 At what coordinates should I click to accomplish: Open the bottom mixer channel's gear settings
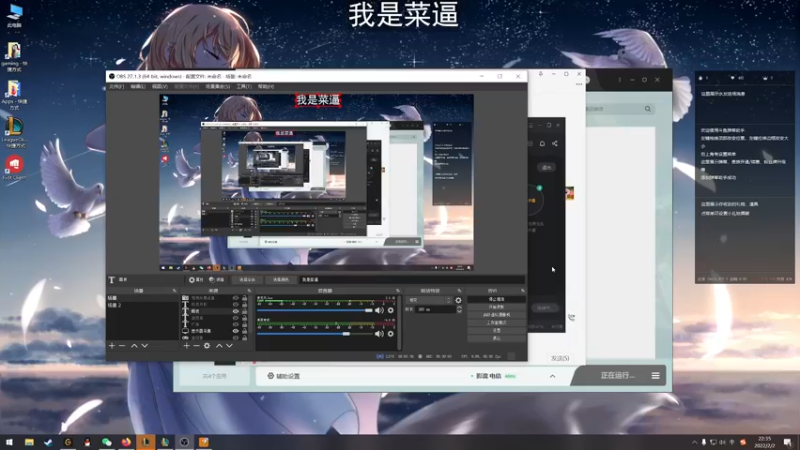(391, 334)
